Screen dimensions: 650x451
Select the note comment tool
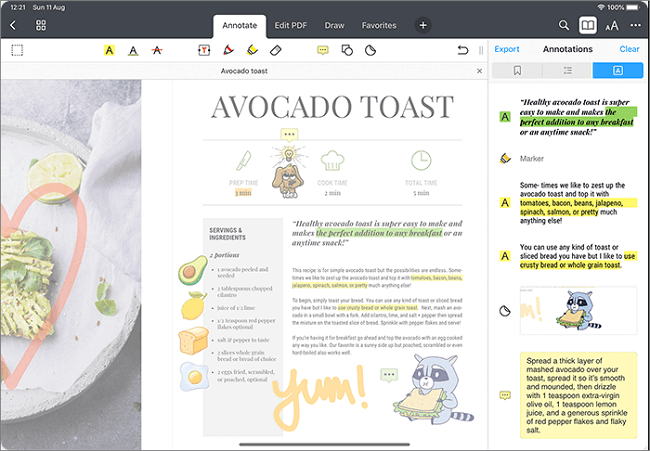click(x=323, y=49)
